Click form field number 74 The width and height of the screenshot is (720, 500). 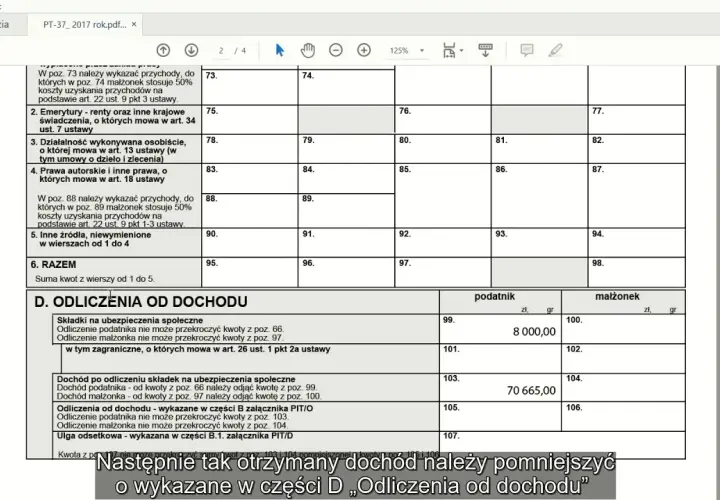click(x=346, y=87)
